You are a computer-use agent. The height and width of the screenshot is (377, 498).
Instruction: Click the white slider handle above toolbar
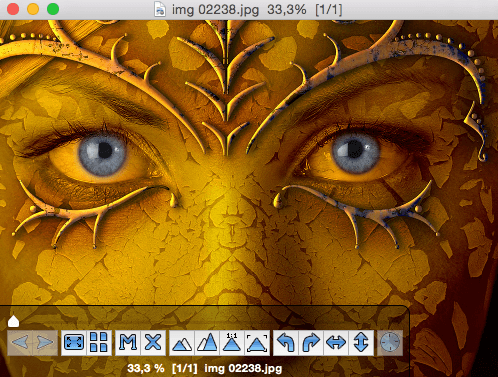click(13, 321)
